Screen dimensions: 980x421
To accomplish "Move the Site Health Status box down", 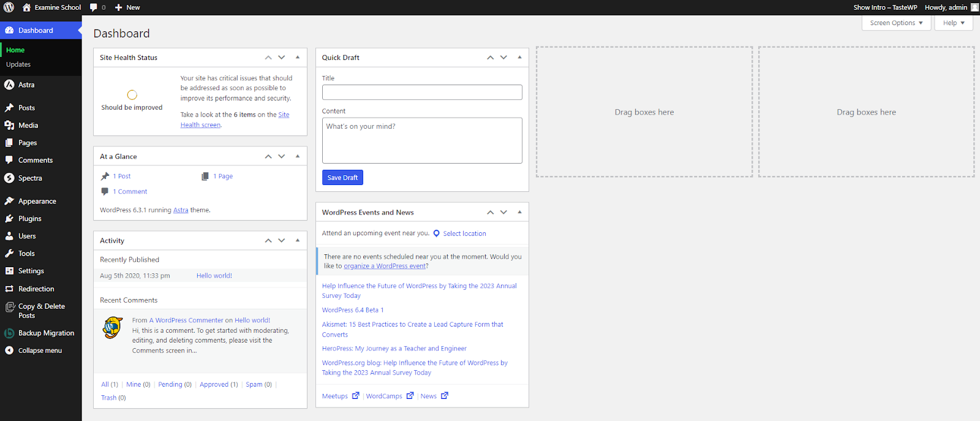I will click(x=282, y=58).
